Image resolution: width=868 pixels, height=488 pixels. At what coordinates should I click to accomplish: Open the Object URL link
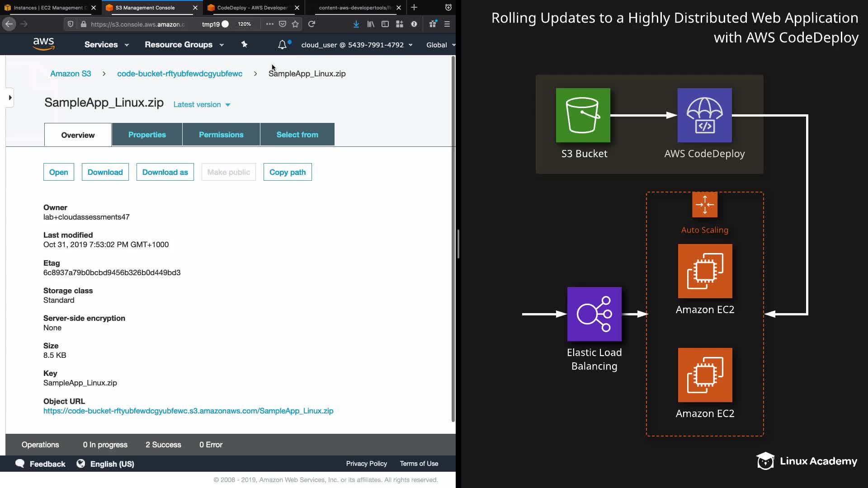tap(188, 411)
